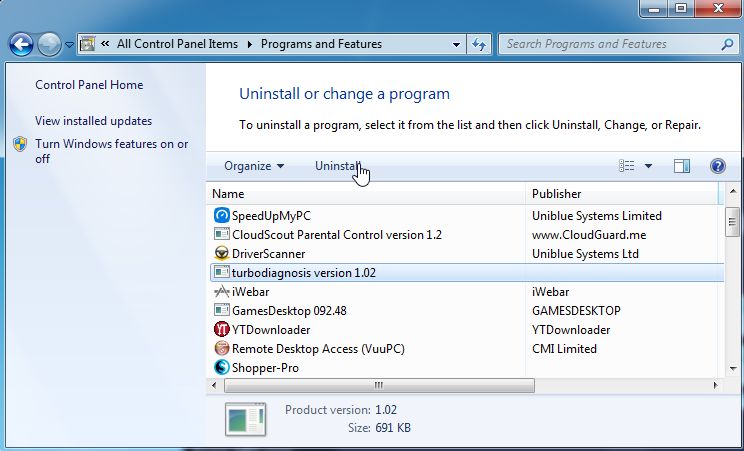This screenshot has height=451, width=744.
Task: Sort by the Name column header
Action: click(366, 194)
